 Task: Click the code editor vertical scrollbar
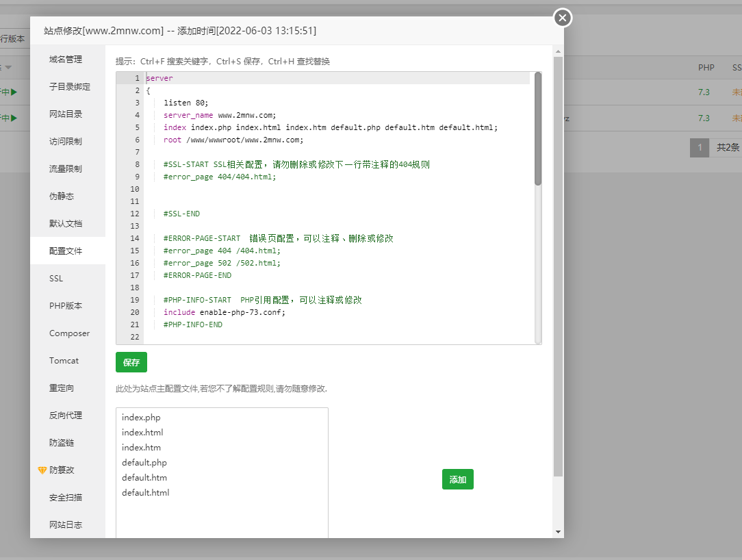537,128
